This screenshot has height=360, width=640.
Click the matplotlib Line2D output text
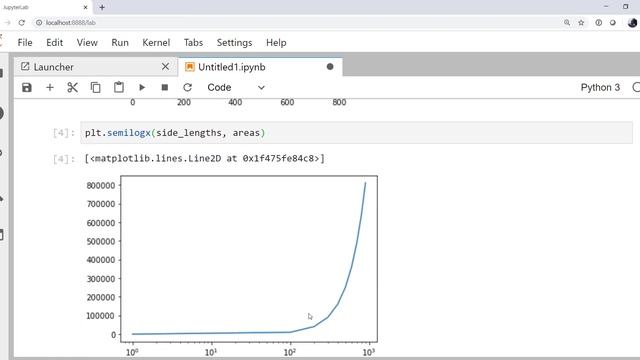pos(204,158)
